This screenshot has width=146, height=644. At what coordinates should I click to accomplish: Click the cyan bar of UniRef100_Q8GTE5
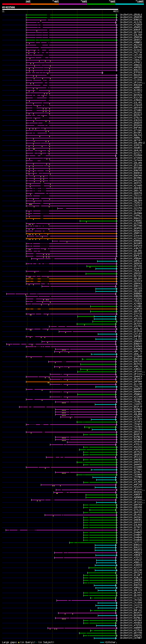click(106, 289)
